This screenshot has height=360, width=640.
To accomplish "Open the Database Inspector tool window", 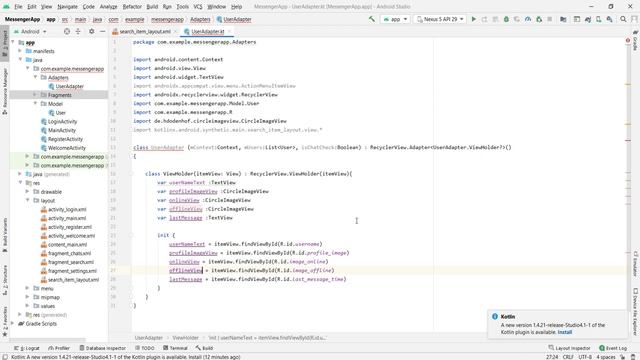I will coord(102,348).
